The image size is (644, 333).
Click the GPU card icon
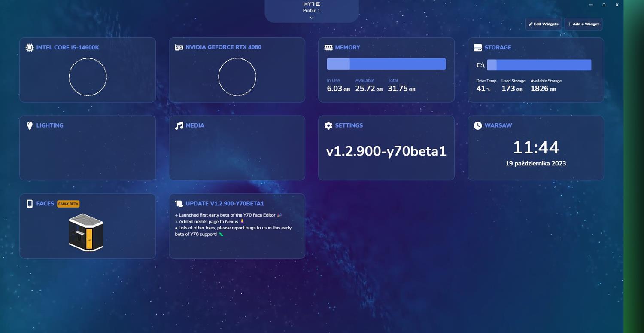pyautogui.click(x=179, y=48)
